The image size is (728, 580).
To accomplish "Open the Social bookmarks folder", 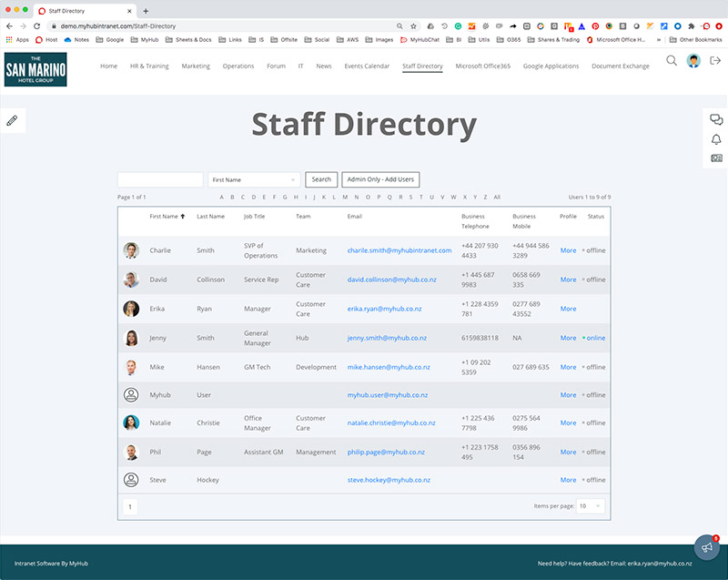I will pyautogui.click(x=317, y=39).
